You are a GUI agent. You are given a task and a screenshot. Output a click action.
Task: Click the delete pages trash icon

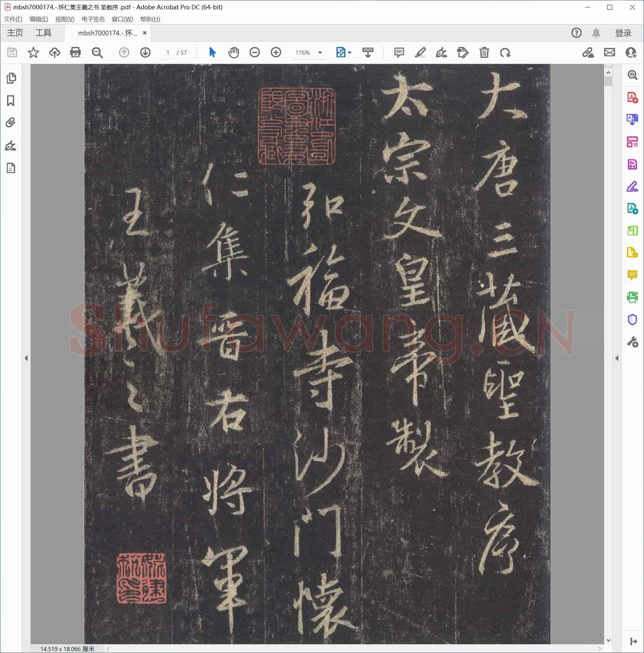click(484, 52)
